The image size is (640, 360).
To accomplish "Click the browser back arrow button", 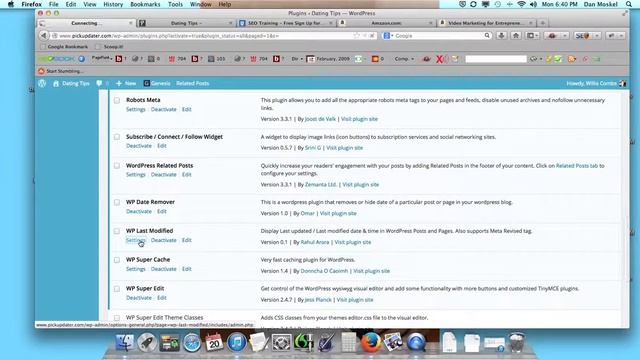I will click(x=43, y=36).
